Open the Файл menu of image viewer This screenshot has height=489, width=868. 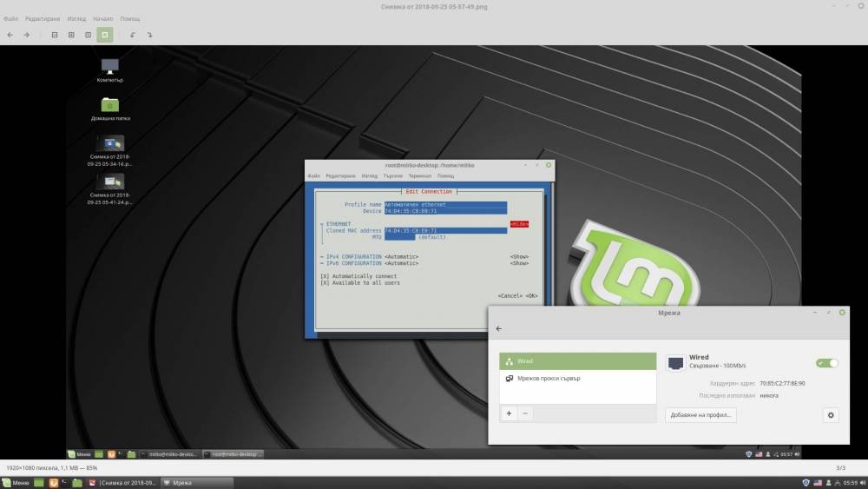click(10, 18)
